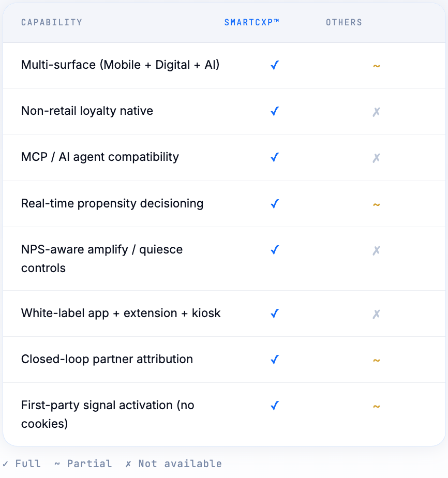Click the SmartCXP checkmark for First-party signal activation

(275, 406)
